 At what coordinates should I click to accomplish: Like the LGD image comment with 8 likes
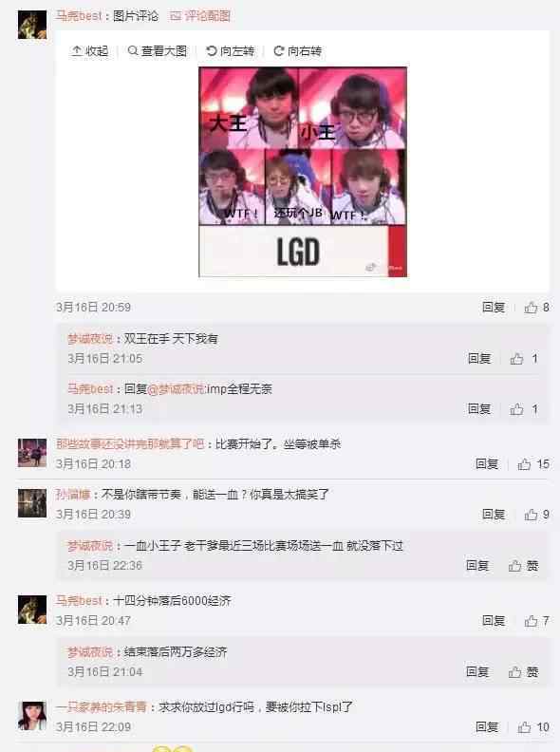(536, 308)
